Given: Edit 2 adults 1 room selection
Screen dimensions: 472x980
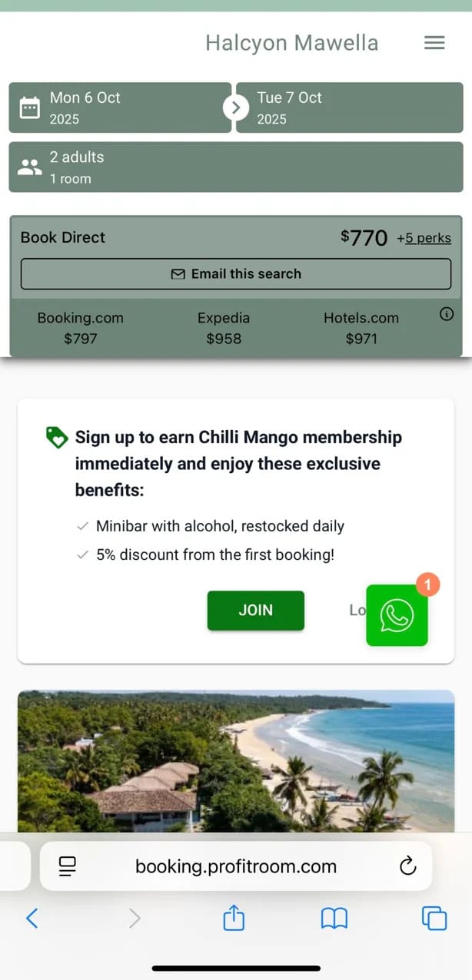Looking at the screenshot, I should [236, 167].
